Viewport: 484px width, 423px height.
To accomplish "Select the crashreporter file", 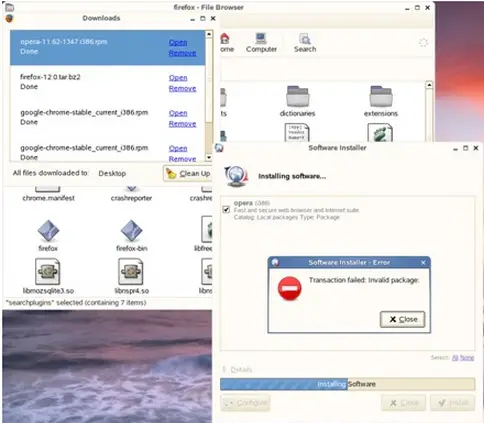I will 131,194.
